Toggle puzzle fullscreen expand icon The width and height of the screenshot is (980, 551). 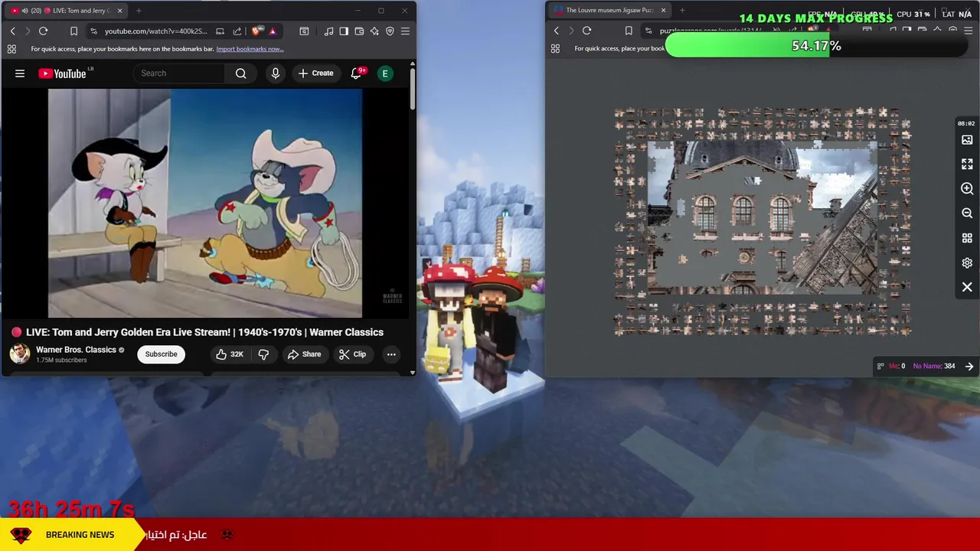[967, 165]
